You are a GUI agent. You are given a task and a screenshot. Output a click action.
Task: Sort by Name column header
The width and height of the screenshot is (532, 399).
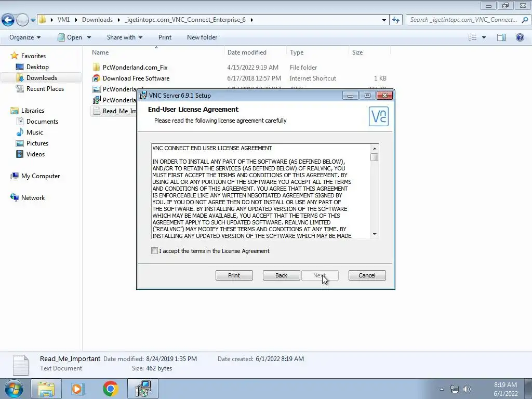(100, 52)
